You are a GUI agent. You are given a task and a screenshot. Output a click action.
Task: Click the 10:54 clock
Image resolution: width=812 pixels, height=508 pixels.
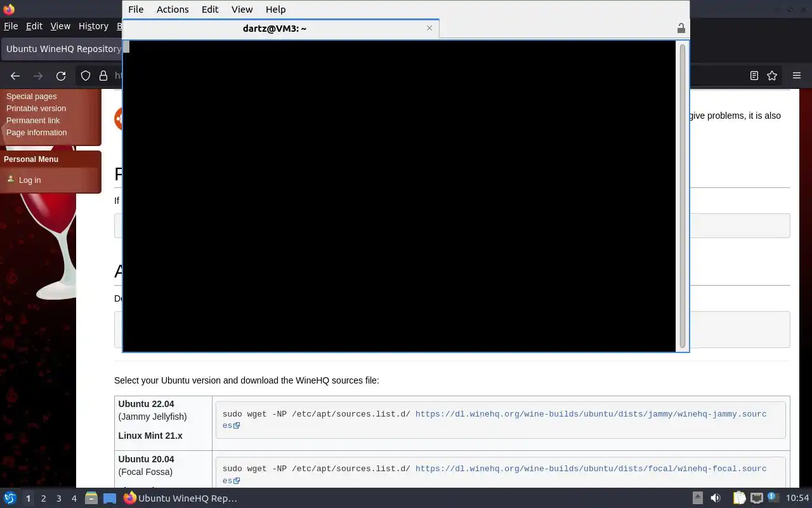pos(797,498)
